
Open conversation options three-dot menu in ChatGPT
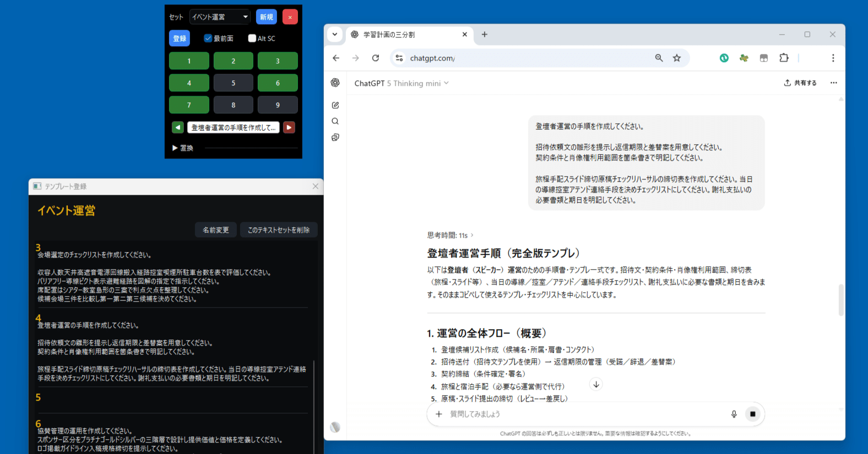click(x=834, y=83)
